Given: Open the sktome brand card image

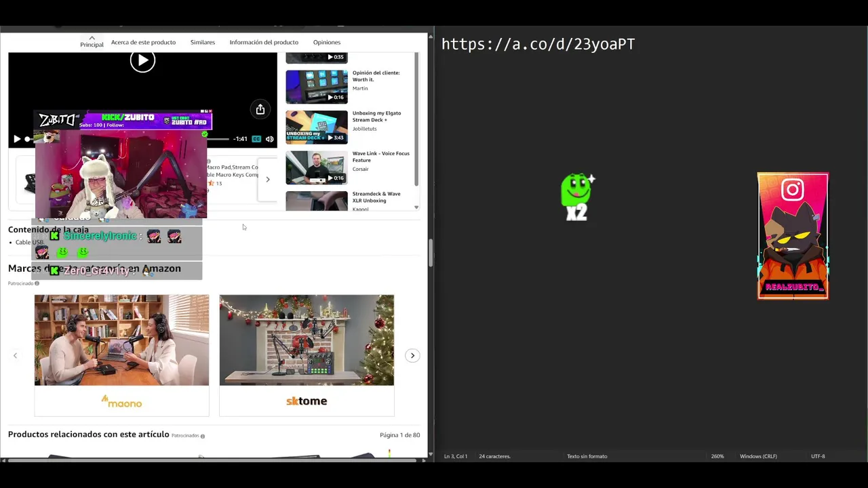Looking at the screenshot, I should 307,340.
